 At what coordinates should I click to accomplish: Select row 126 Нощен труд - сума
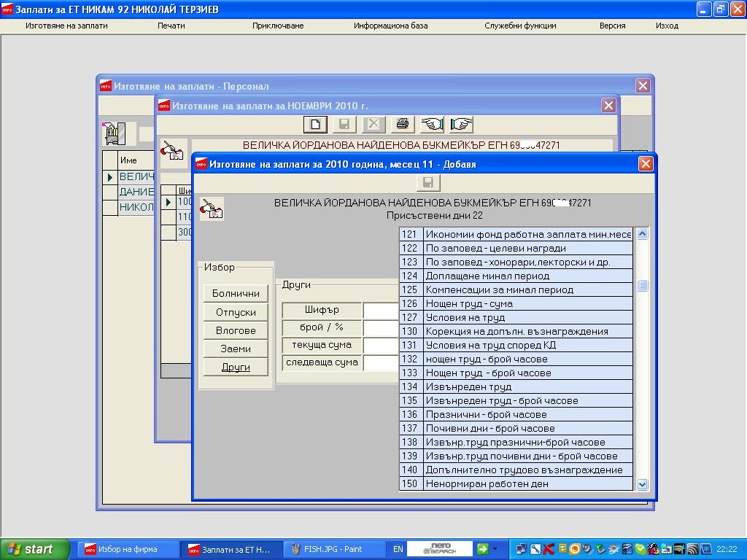pos(516,303)
